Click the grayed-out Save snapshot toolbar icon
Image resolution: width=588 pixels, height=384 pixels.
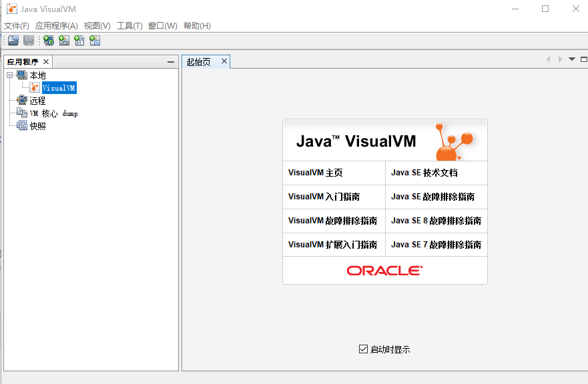29,41
